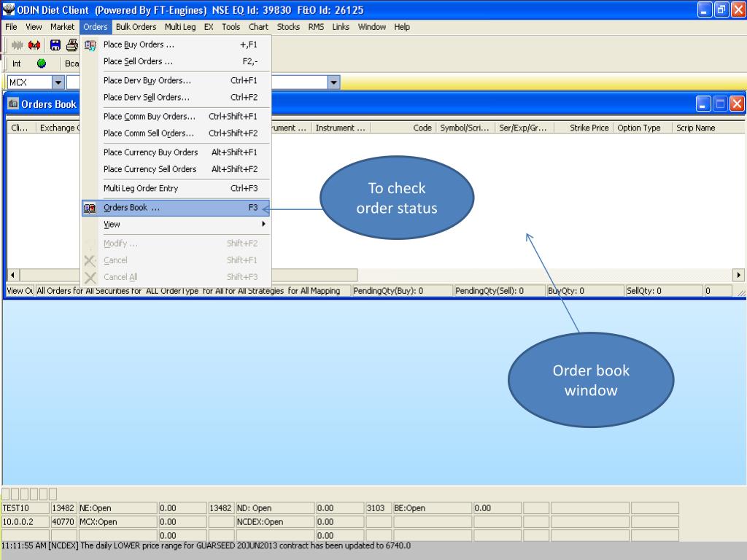This screenshot has width=747, height=560.
Task: Expand the wide yellow bar dropdown arrow
Action: tap(333, 82)
